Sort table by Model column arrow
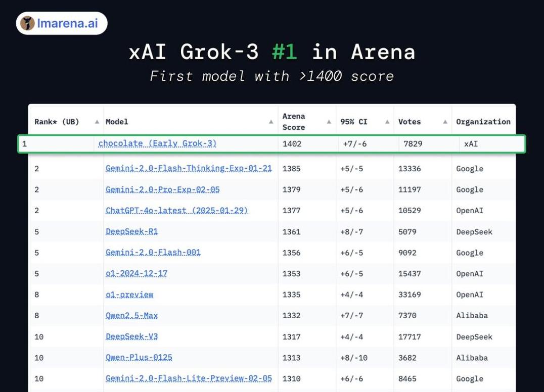This screenshot has width=544, height=392. tap(271, 122)
